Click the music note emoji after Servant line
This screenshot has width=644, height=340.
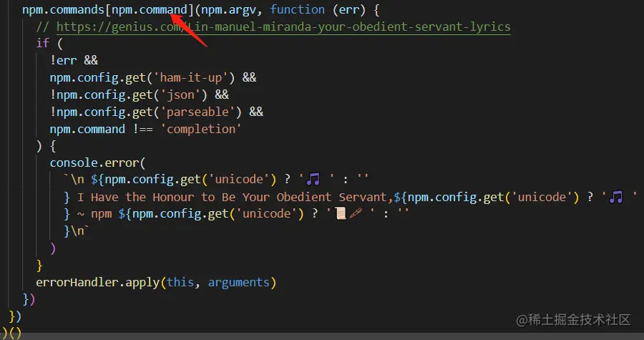coord(615,197)
